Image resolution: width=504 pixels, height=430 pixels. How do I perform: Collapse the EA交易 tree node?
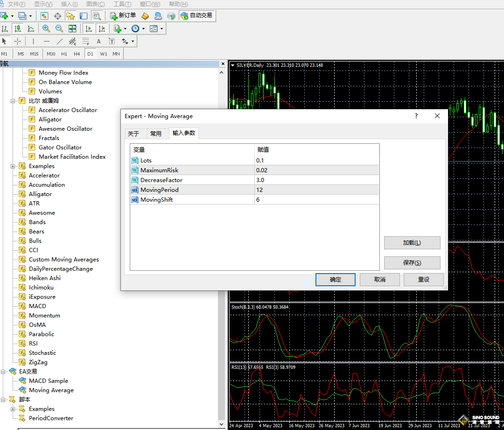[3, 372]
